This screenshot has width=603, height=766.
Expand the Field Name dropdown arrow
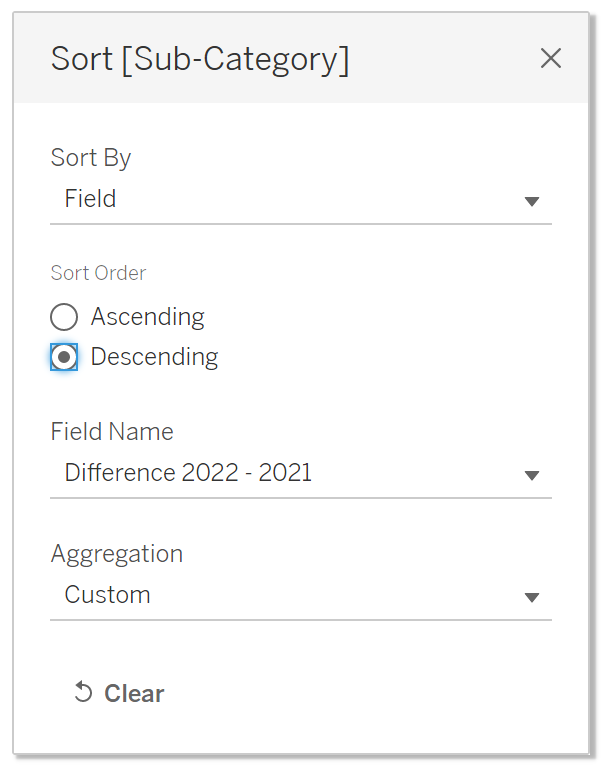[x=532, y=475]
